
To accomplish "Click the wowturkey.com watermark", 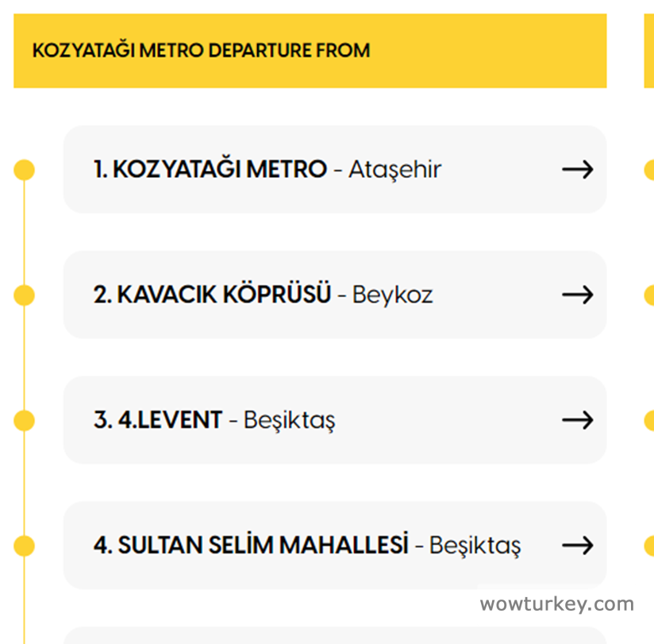I will [556, 604].
